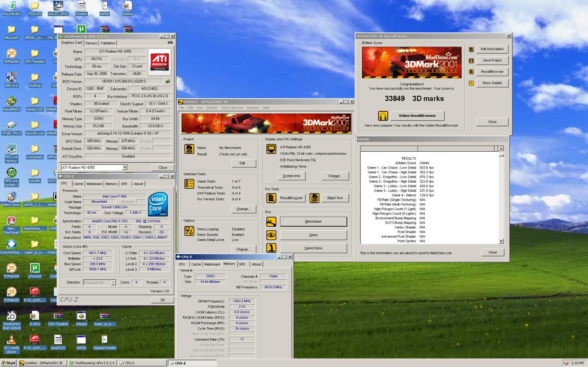Open the Online Services menu in 3DMark2001
This screenshot has height=367, width=588.
click(x=232, y=108)
